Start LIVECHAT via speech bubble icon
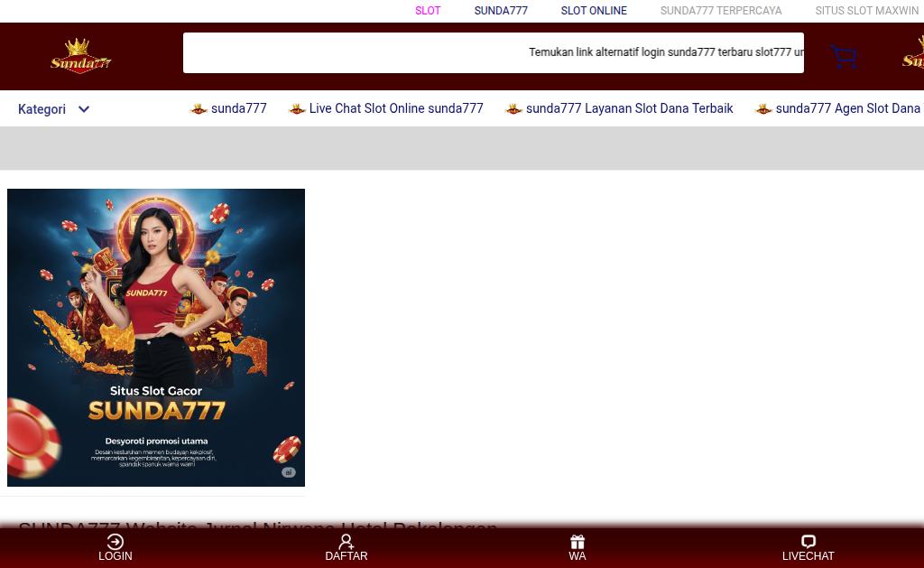The height and width of the screenshot is (568, 924). (808, 542)
